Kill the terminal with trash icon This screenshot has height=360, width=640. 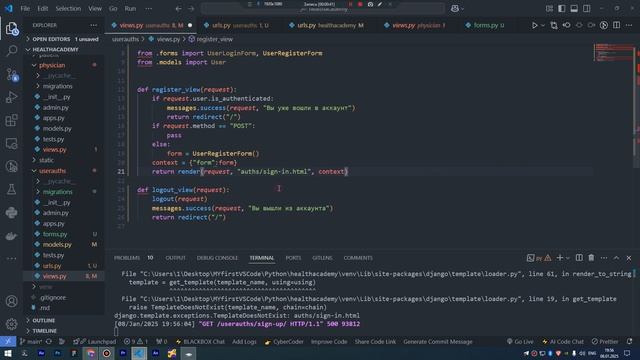tap(591, 258)
